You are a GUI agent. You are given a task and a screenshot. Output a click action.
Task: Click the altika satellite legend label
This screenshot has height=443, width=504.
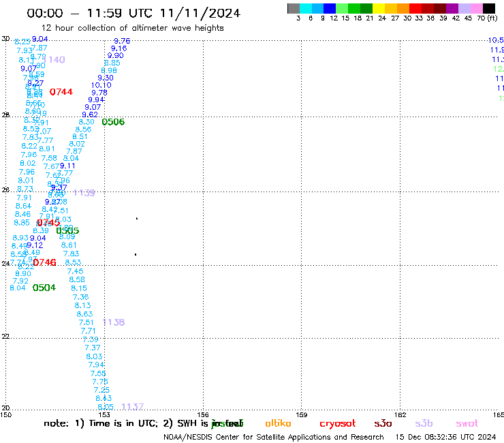(278, 423)
